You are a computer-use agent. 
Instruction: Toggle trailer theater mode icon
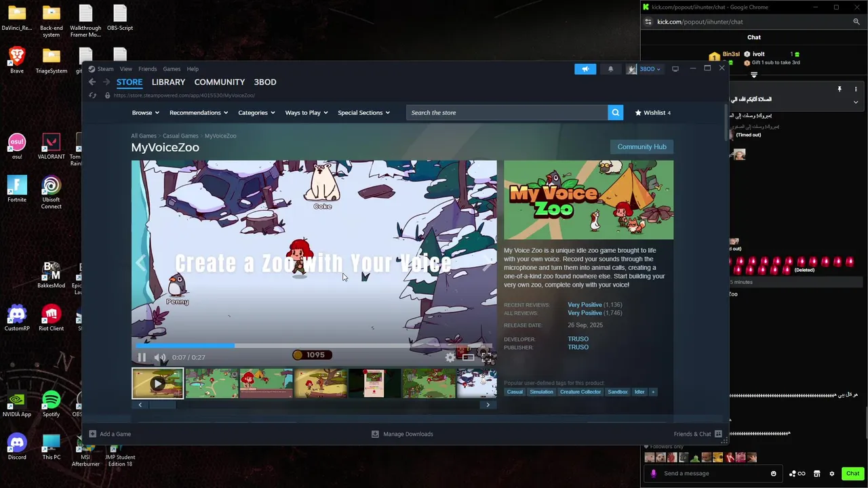pos(468,357)
